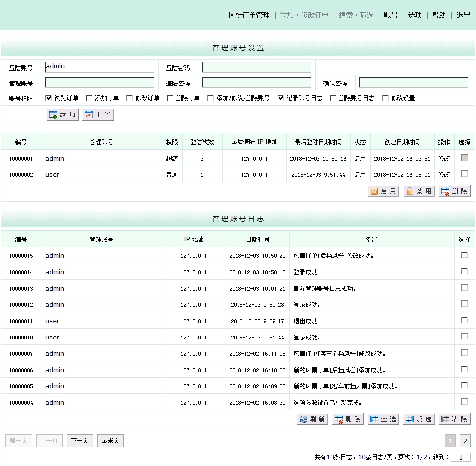Click 修改 link for the user account
The height and width of the screenshot is (466, 476).
coord(444,174)
